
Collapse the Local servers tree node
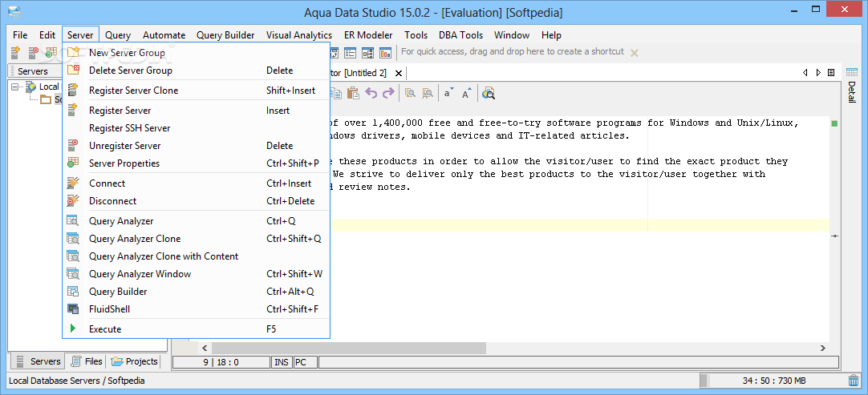(x=14, y=87)
